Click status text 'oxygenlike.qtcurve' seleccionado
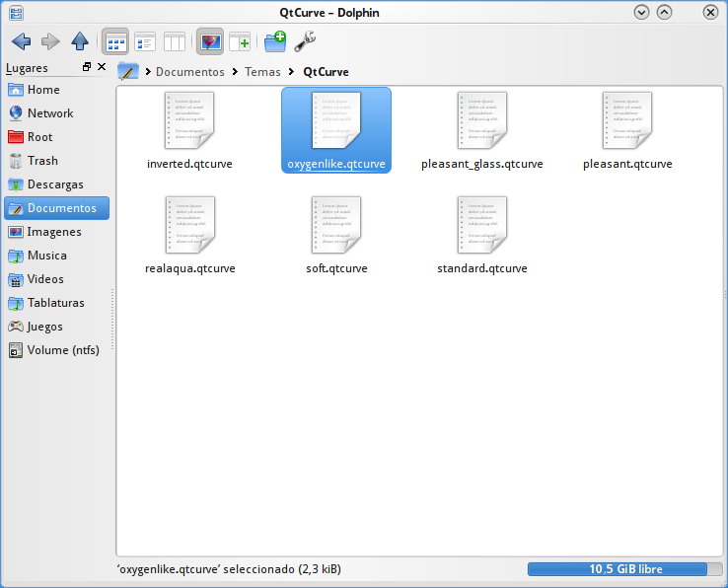This screenshot has height=588, width=728. (229, 569)
